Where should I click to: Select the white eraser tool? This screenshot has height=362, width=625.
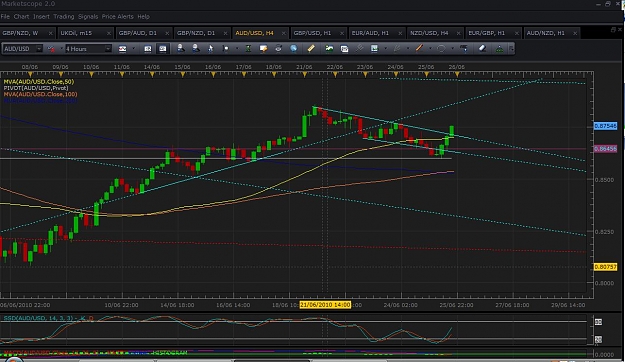tap(482, 49)
